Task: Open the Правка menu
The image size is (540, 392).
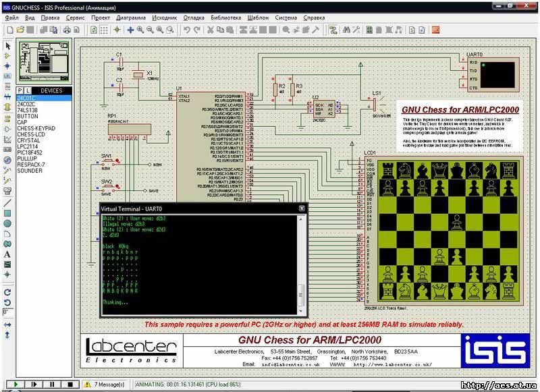Action: pos(50,18)
